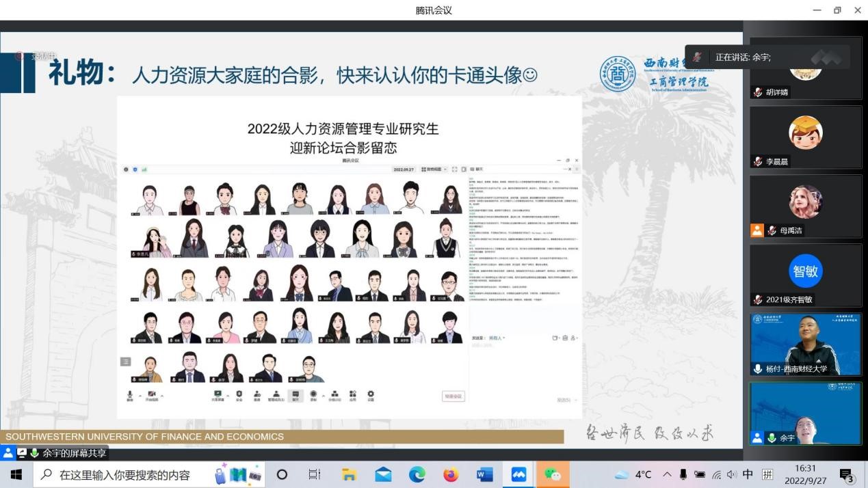Toggle the Chinese/English IME mode indicator 中
868x488 pixels.
point(748,474)
